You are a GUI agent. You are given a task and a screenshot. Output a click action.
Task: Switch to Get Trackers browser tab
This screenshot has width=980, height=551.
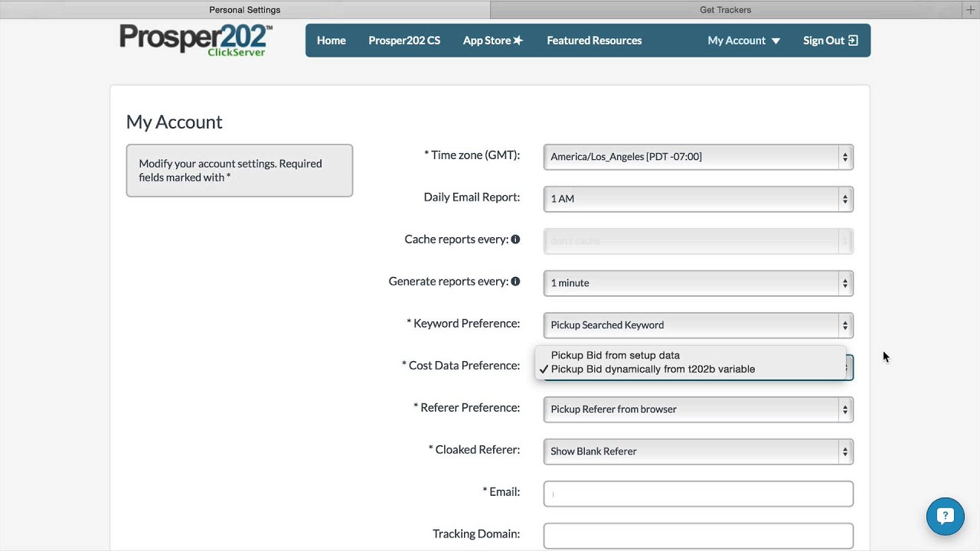point(726,10)
